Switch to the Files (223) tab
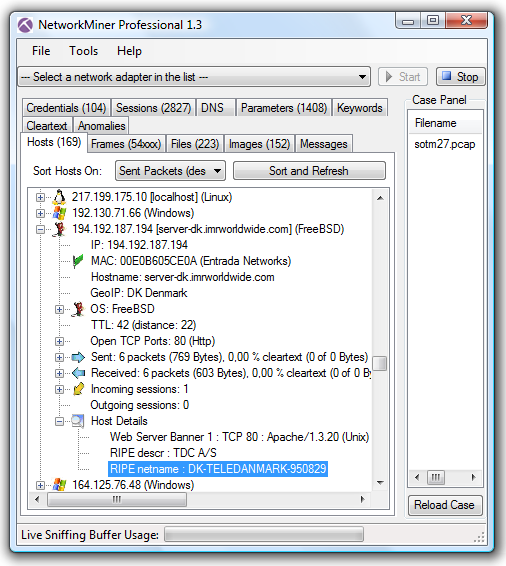 pyautogui.click(x=195, y=144)
